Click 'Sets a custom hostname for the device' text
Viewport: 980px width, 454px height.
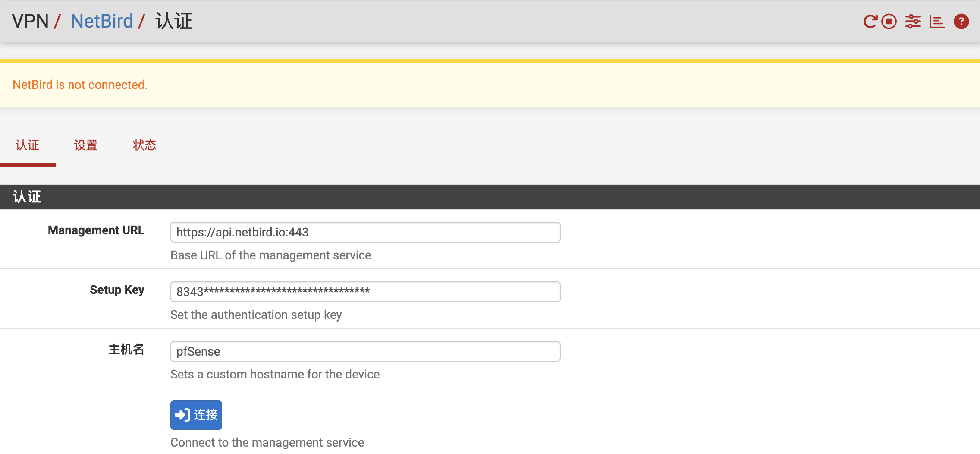(x=275, y=375)
